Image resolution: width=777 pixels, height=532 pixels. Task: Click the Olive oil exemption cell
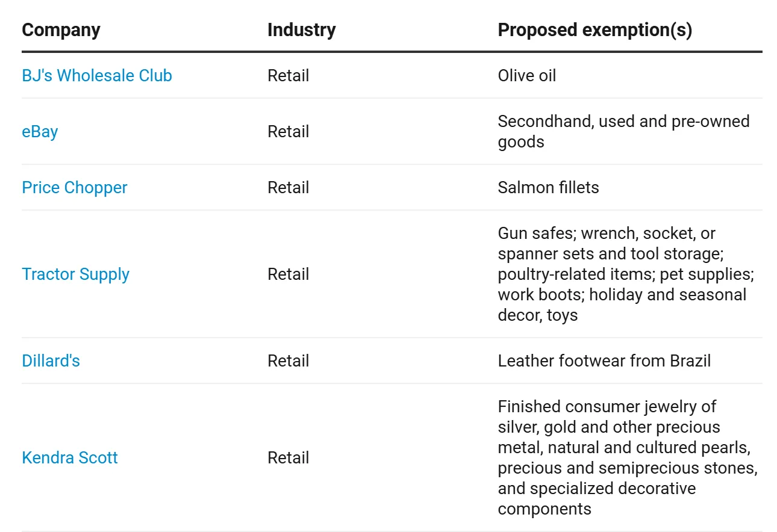point(527,76)
